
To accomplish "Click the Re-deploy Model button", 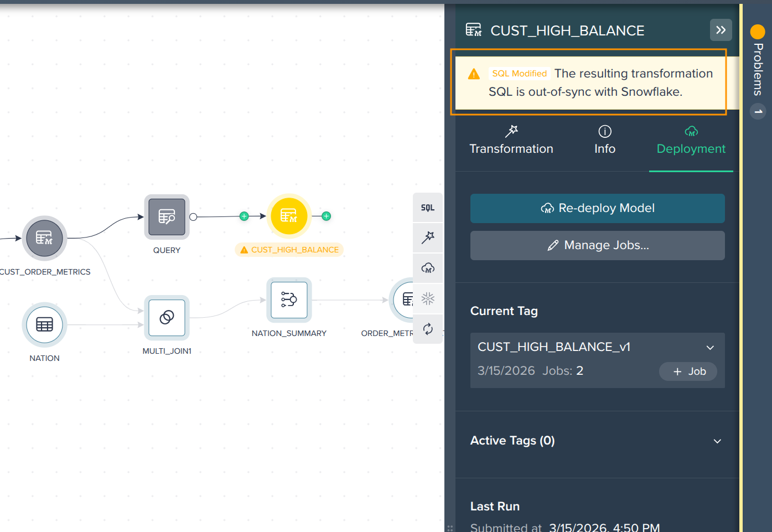I will (x=597, y=208).
